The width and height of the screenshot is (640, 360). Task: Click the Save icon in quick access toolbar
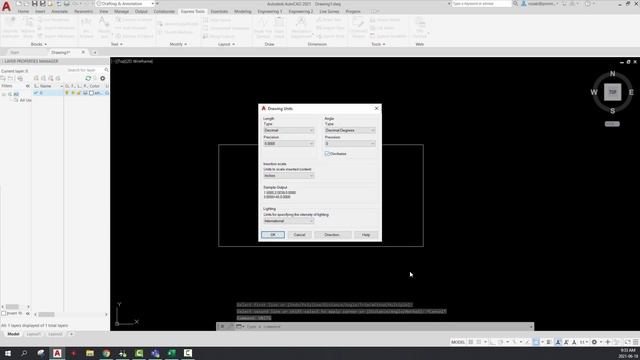pyautogui.click(x=35, y=4)
